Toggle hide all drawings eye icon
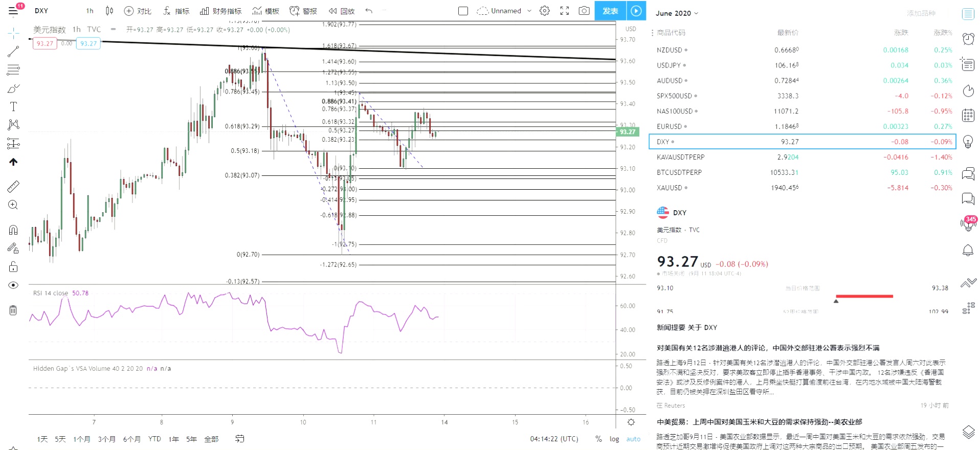This screenshot has height=450, width=980. [13, 285]
